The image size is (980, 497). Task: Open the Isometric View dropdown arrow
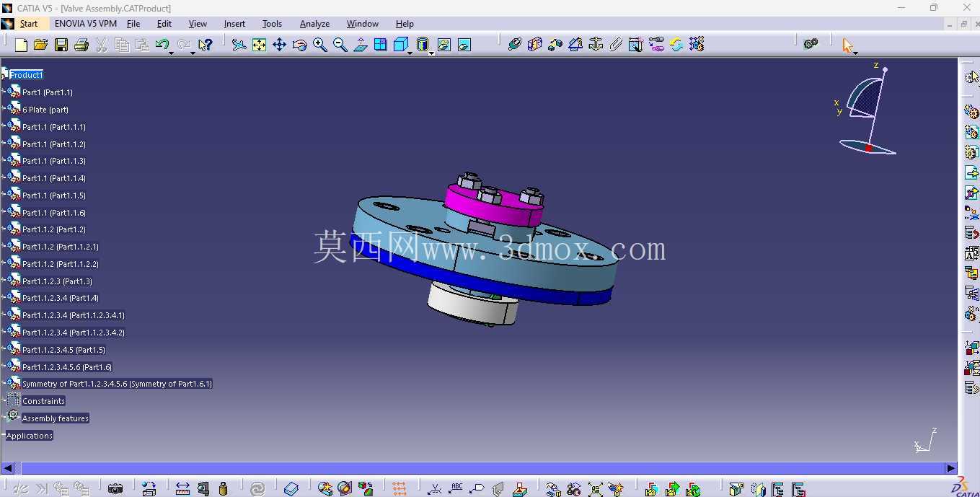[x=410, y=53]
